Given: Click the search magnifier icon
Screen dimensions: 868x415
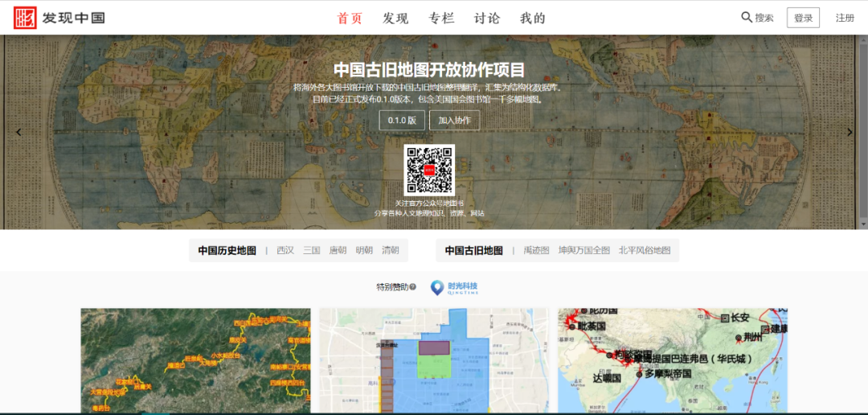Looking at the screenshot, I should [747, 18].
